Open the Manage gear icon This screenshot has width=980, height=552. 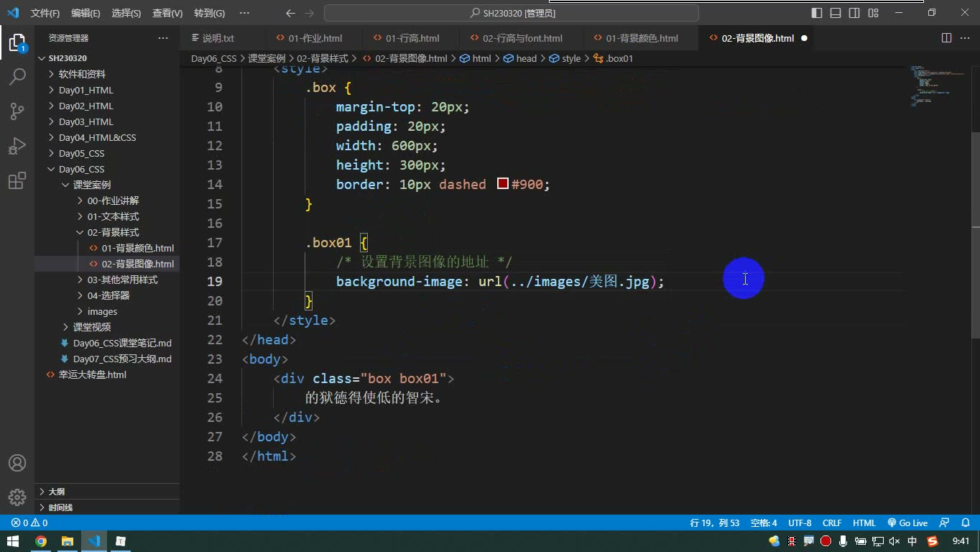coord(17,497)
